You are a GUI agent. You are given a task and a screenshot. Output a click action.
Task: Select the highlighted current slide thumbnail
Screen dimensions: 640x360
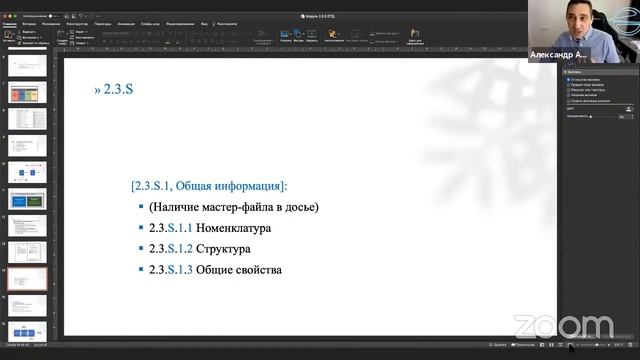pyautogui.click(x=27, y=279)
